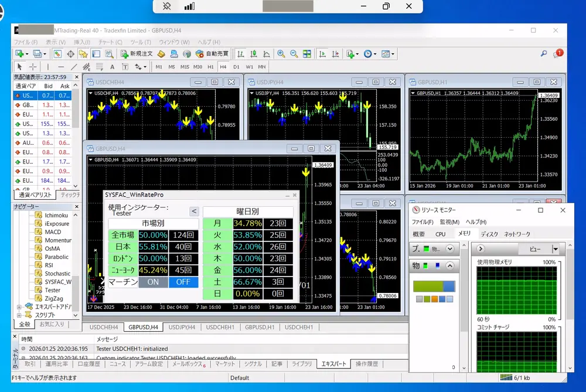Open the notification alert icon with red badge
Screen dimensions: 586x392
pyautogui.click(x=557, y=53)
